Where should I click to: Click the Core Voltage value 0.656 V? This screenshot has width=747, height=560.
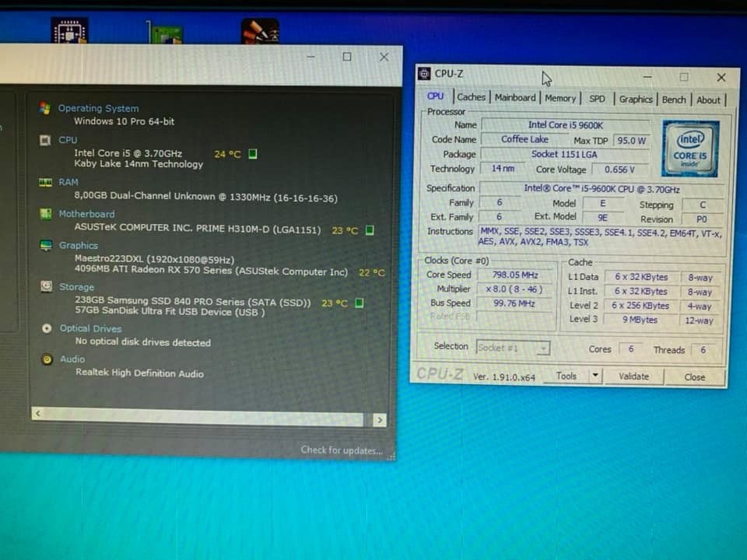coord(619,170)
